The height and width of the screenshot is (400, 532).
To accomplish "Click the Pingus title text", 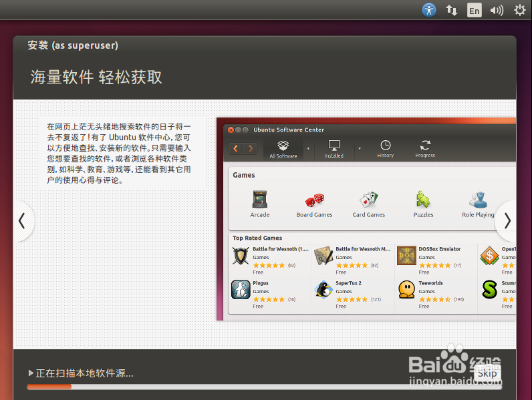I will 261,283.
